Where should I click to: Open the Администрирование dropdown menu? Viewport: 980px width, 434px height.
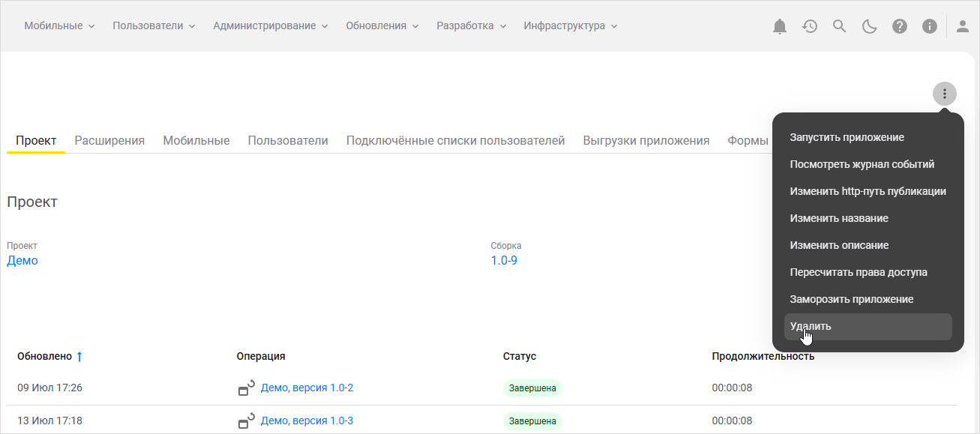tap(271, 26)
